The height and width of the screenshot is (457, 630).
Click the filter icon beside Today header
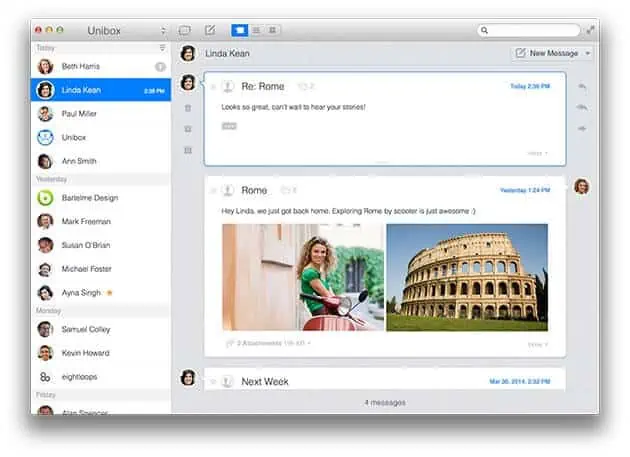pyautogui.click(x=162, y=48)
